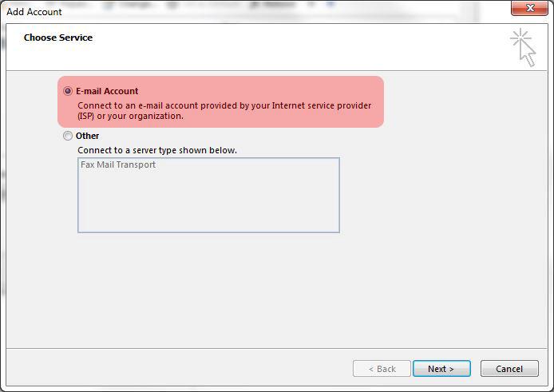Click the white header panel beside Choose Service
Viewport: 554px width, 392px height.
tap(283, 47)
